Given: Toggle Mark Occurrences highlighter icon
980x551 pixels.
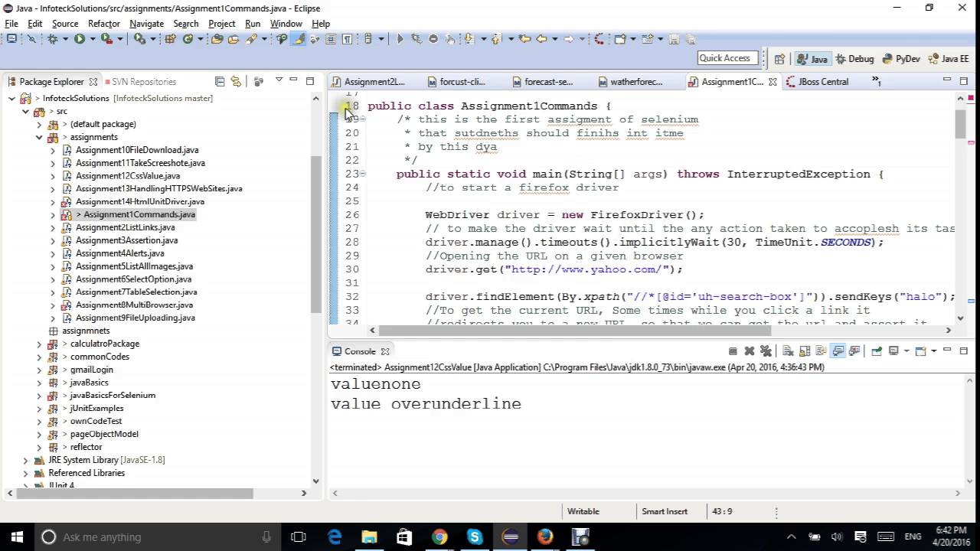Looking at the screenshot, I should (x=299, y=38).
